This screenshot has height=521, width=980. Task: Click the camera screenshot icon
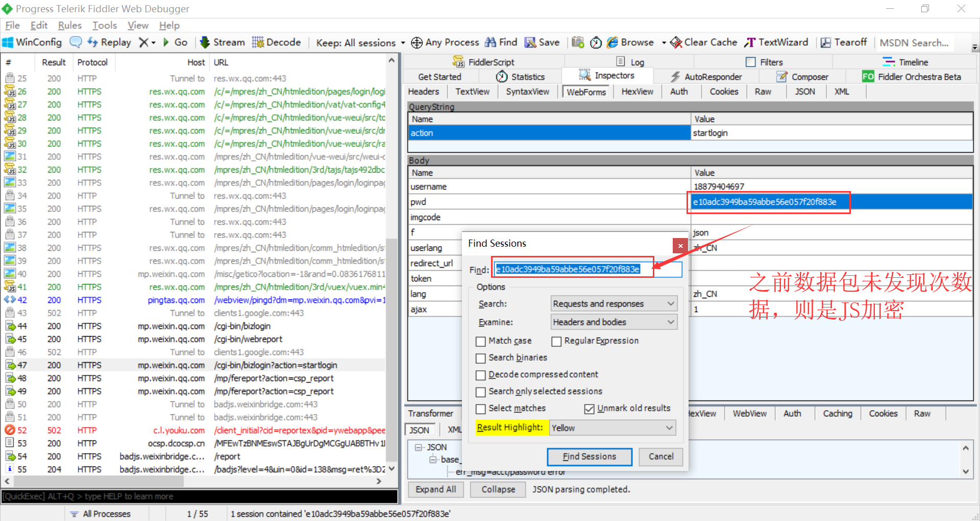point(578,42)
